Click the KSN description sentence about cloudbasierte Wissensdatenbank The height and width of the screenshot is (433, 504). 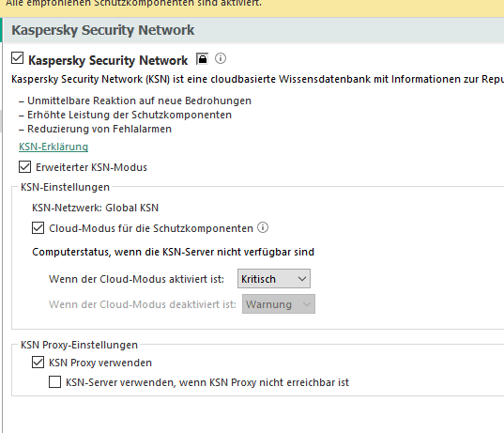(257, 79)
